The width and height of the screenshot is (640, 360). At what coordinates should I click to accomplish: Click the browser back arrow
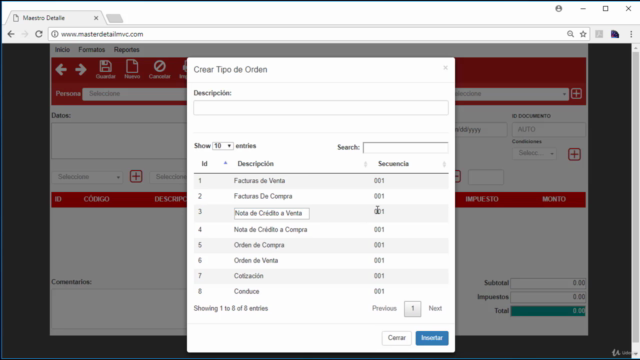coord(11,34)
